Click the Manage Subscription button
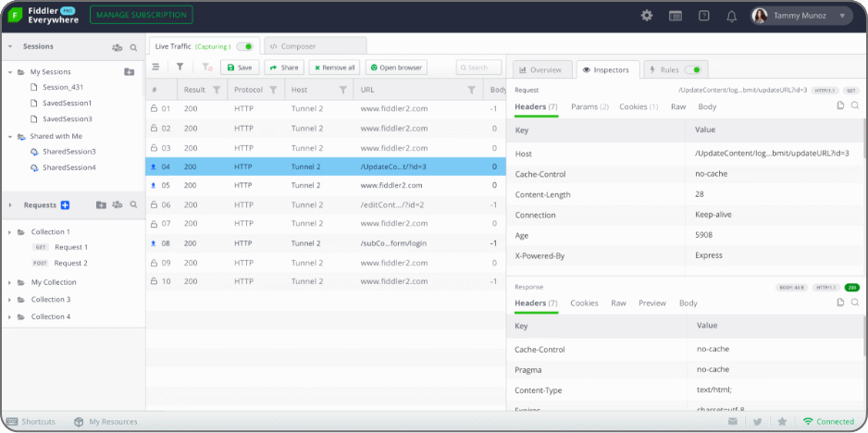This screenshot has width=868, height=433. (142, 15)
